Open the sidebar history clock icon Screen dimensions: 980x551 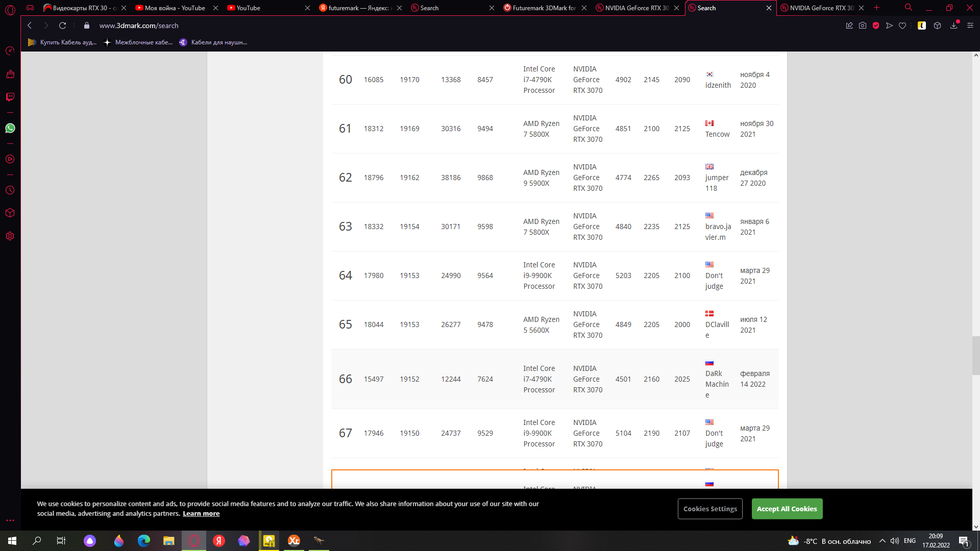(x=10, y=190)
